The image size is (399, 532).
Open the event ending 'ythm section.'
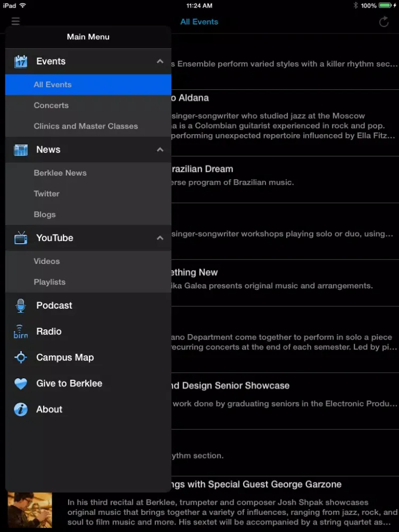coord(285,453)
